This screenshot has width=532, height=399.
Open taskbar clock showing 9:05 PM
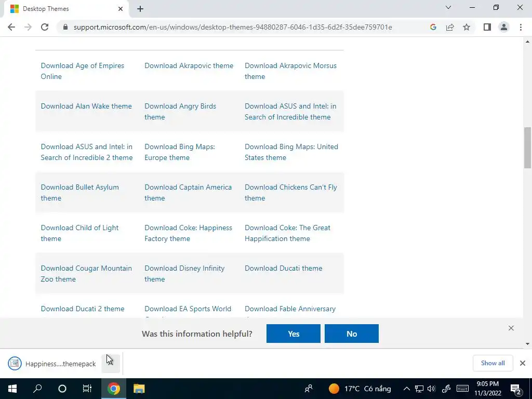coord(487,389)
